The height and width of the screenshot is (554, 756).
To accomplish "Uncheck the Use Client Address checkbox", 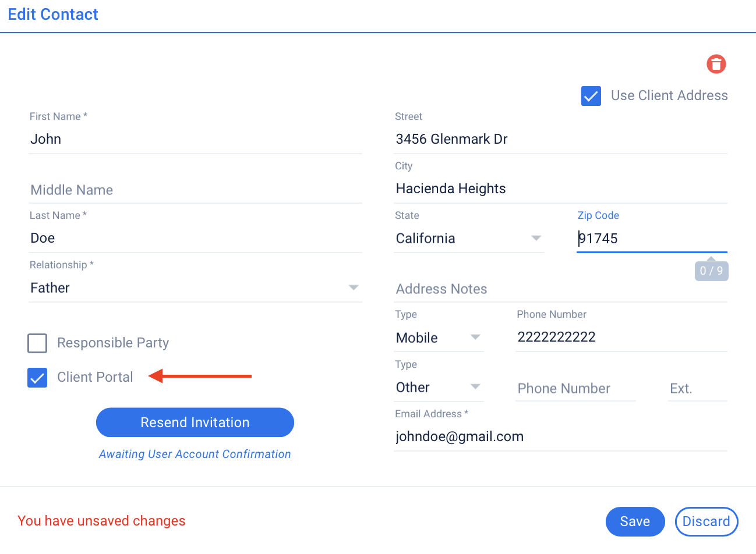I will point(591,96).
